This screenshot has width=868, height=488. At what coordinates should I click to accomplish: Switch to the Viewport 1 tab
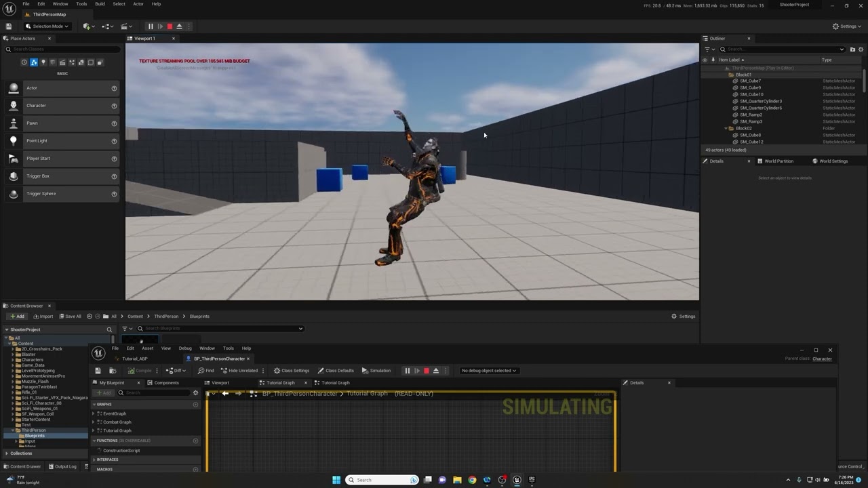[144, 39]
